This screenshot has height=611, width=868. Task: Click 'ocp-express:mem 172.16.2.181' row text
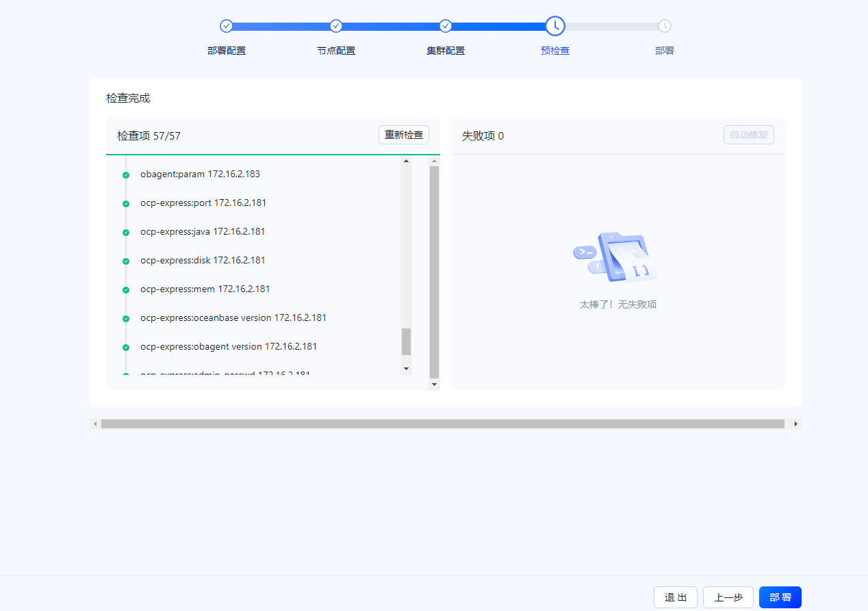[x=205, y=289]
